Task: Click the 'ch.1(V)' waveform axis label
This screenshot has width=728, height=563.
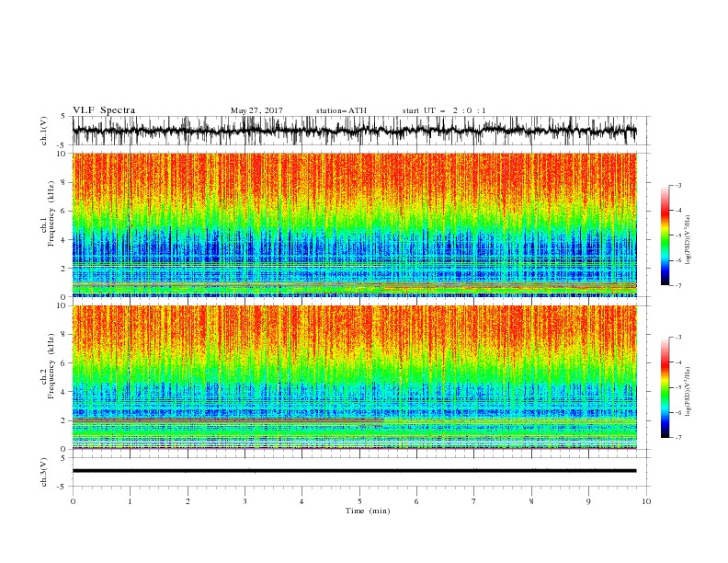Action: click(44, 131)
